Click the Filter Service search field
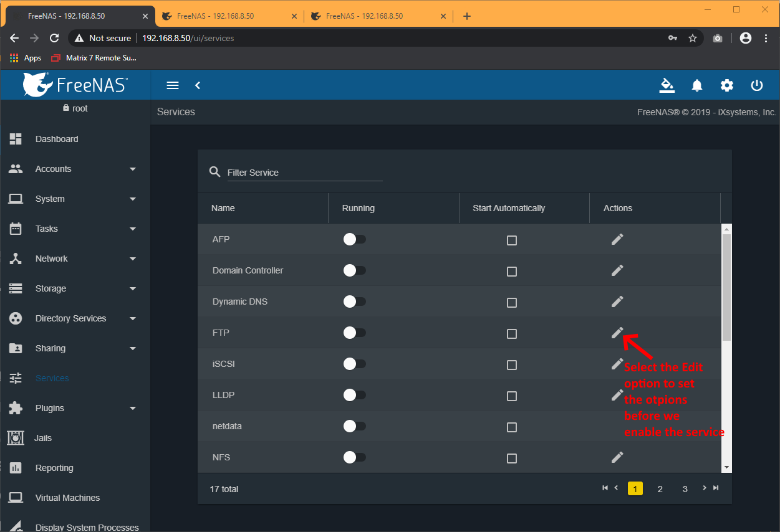 click(x=305, y=173)
